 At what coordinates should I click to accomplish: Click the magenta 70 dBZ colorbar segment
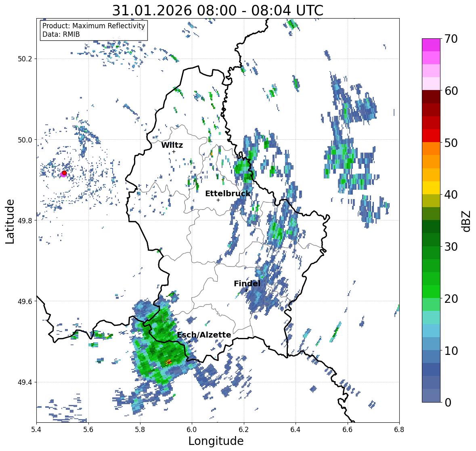pos(431,45)
